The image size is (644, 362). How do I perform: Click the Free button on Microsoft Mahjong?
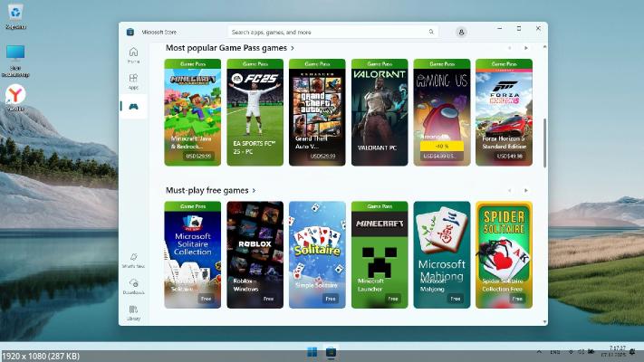(x=455, y=298)
